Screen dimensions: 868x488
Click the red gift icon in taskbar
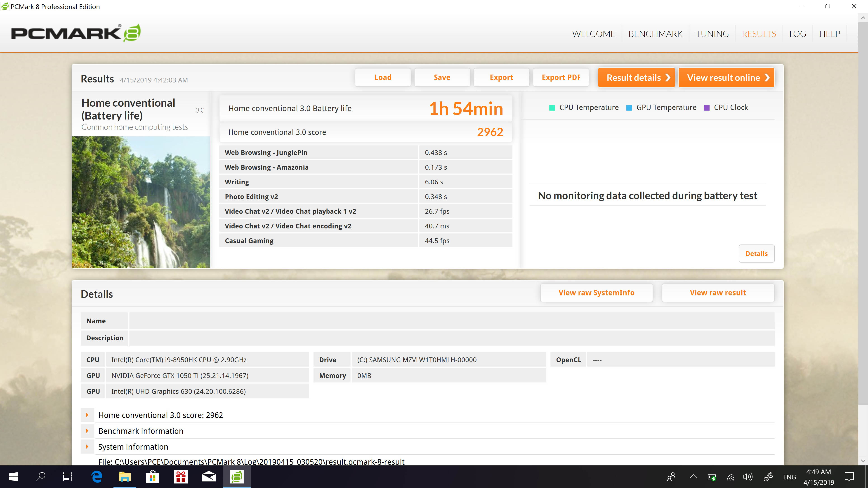181,476
